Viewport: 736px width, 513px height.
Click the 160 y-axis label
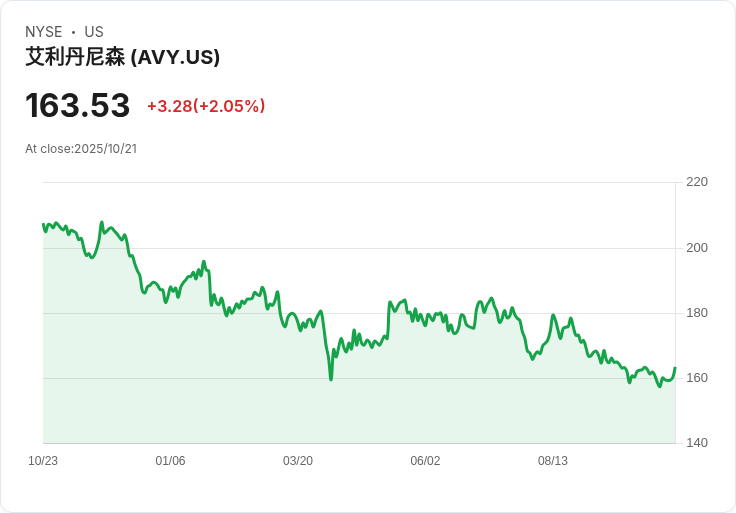(x=696, y=378)
